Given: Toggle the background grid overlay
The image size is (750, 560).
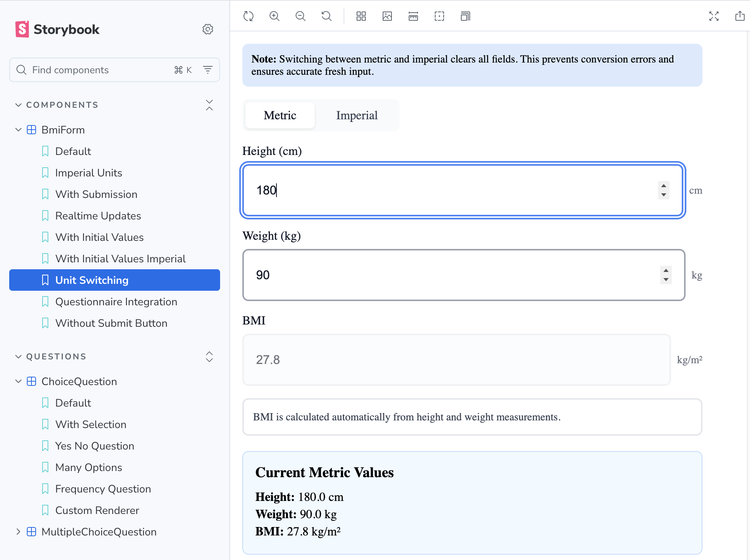Looking at the screenshot, I should click(x=361, y=16).
